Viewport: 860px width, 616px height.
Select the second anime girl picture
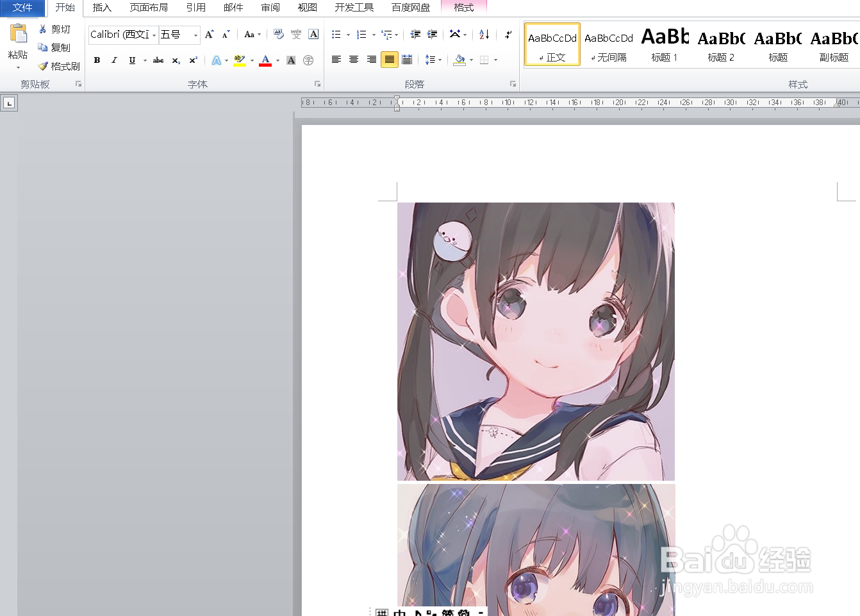[536, 550]
